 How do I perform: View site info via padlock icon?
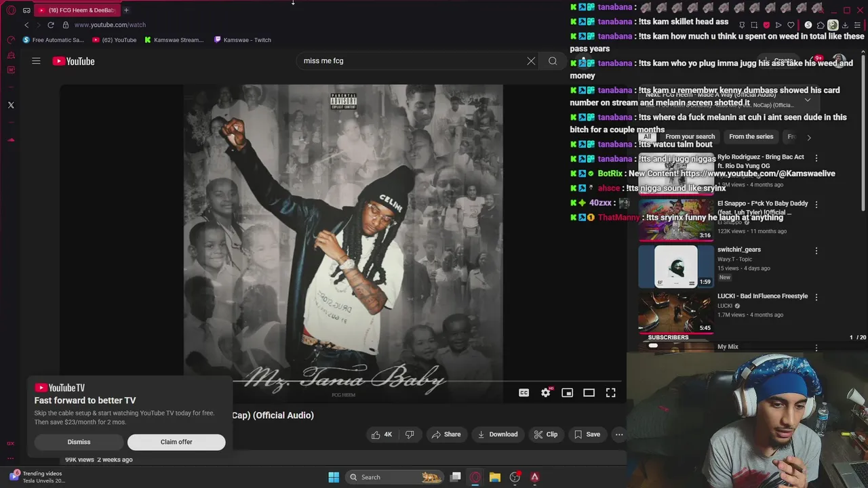(66, 25)
